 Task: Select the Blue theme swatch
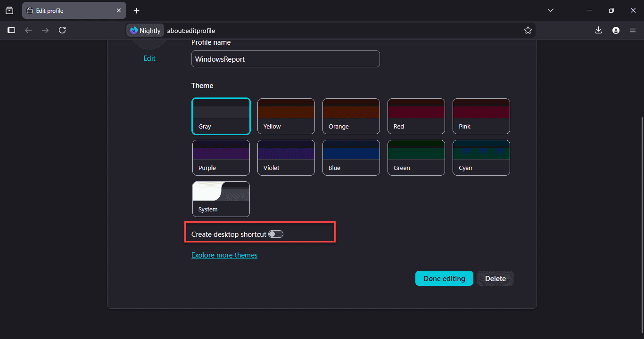[x=351, y=158]
